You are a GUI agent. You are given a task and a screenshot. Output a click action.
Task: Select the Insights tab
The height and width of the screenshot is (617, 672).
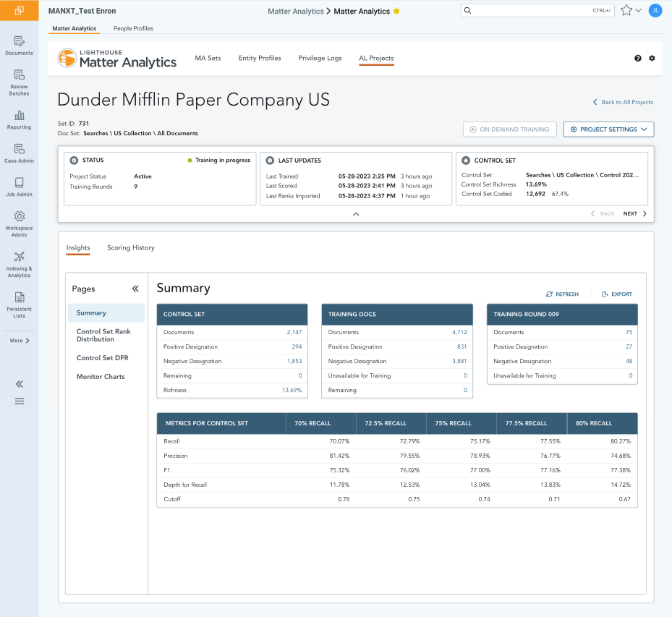coord(78,247)
